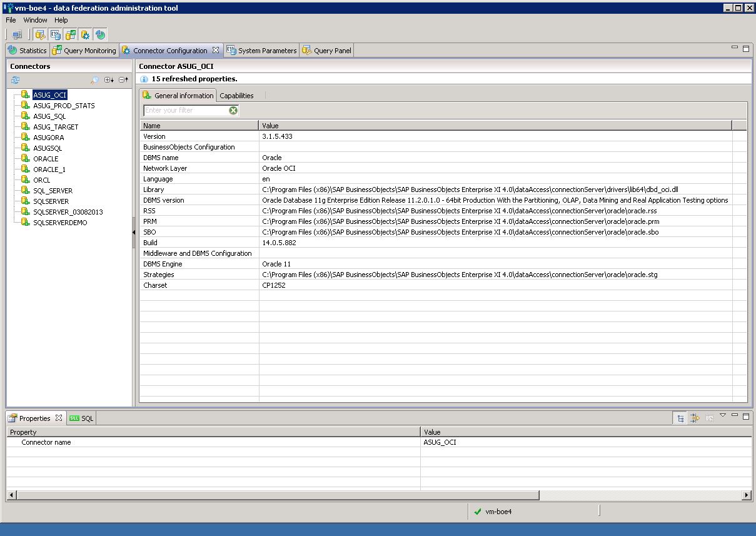The image size is (756, 536).
Task: Minimize the editor tab area
Action: (735, 47)
